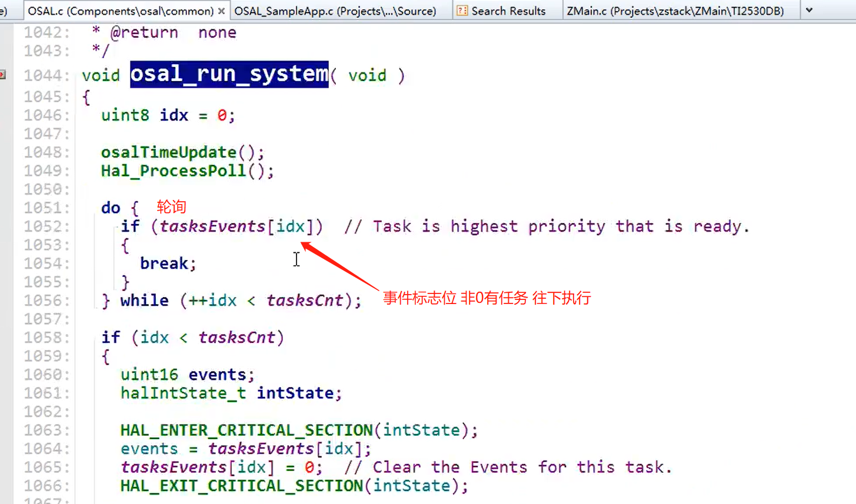The width and height of the screenshot is (856, 504).
Task: Switch to the ZMain.c tab
Action: pyautogui.click(x=675, y=11)
